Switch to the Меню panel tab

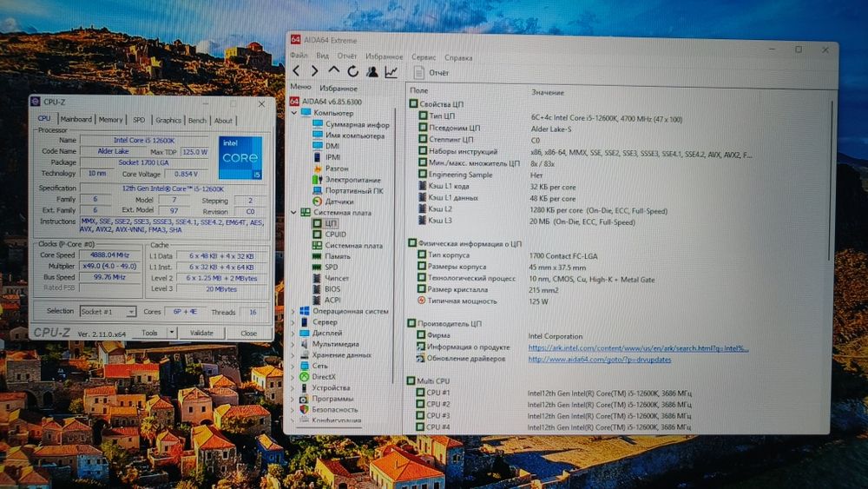(300, 87)
